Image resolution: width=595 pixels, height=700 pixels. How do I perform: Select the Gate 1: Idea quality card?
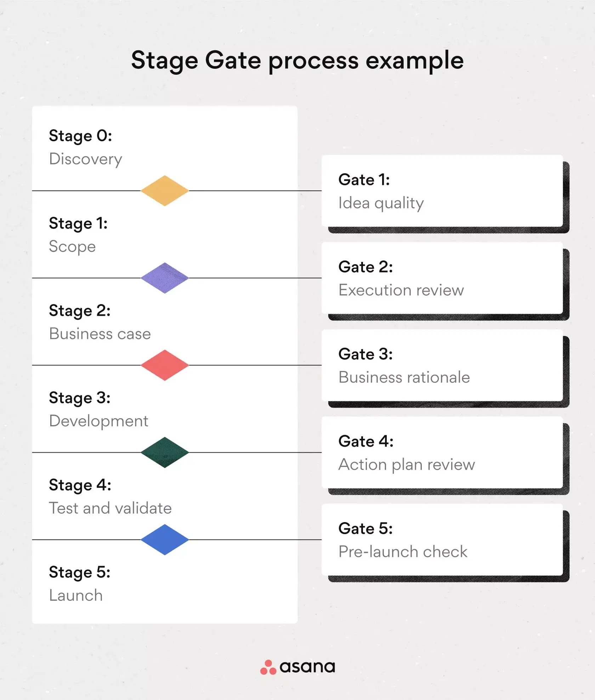point(442,191)
